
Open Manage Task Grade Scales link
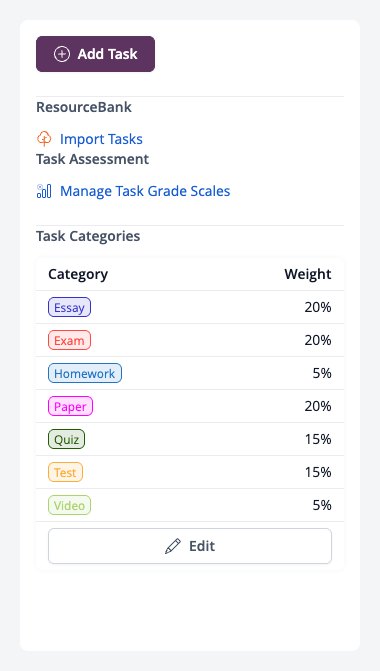(x=145, y=191)
